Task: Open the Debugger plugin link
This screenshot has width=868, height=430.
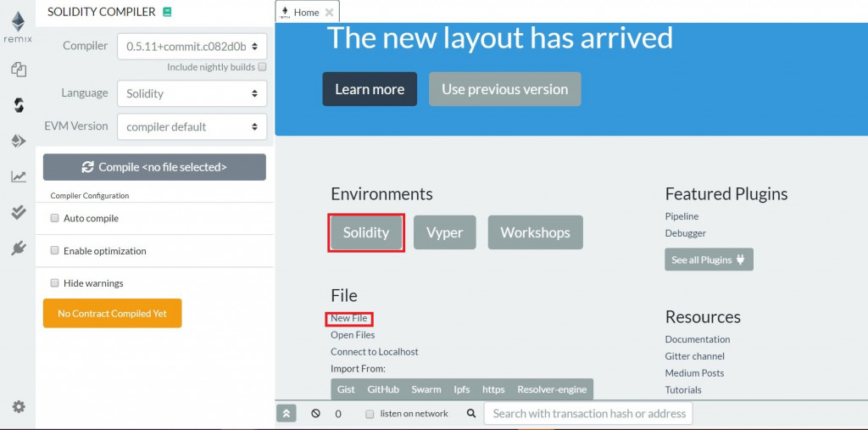Action: click(x=685, y=233)
